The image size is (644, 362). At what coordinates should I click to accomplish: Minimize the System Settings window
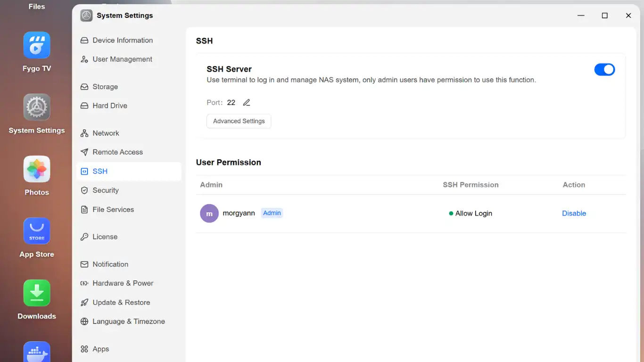tap(581, 16)
